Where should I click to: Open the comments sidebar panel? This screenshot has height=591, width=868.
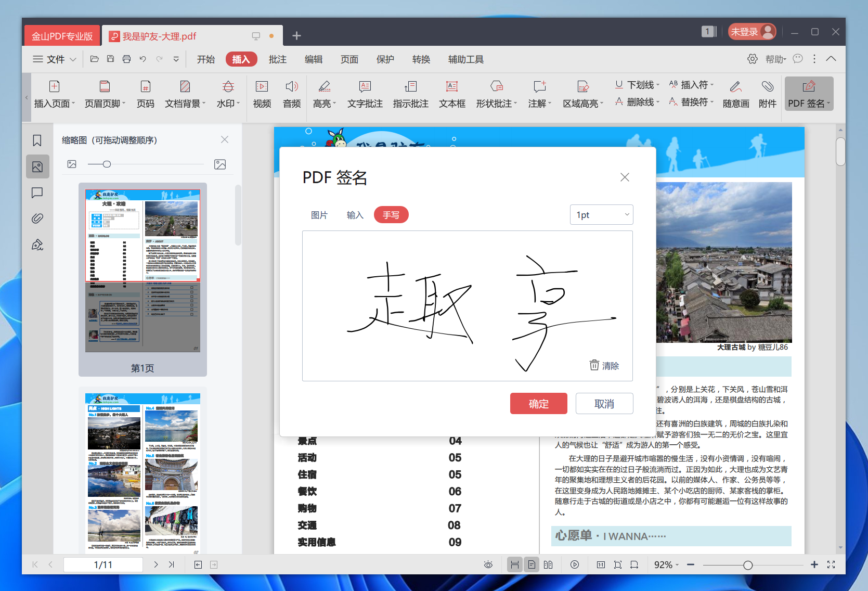click(x=37, y=193)
